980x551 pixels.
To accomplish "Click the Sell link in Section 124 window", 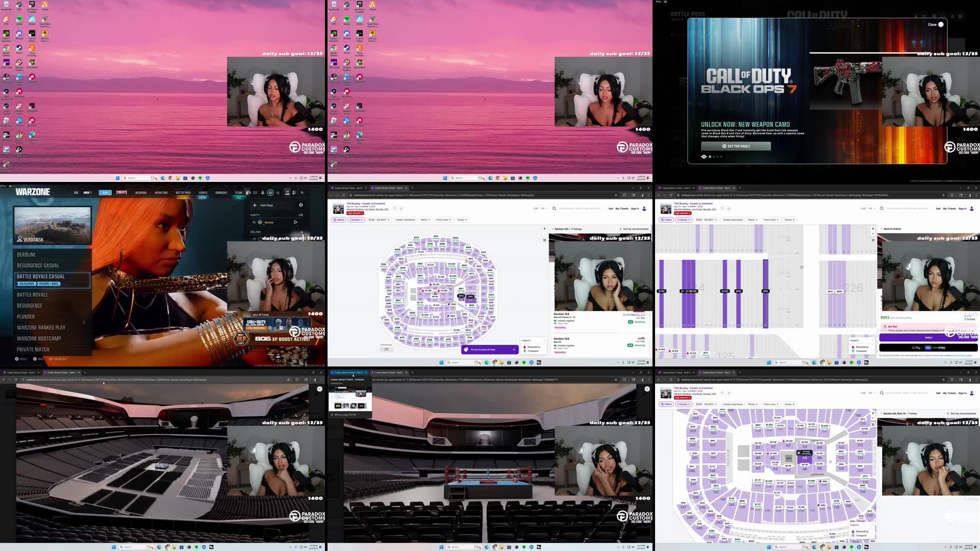I will (x=610, y=209).
